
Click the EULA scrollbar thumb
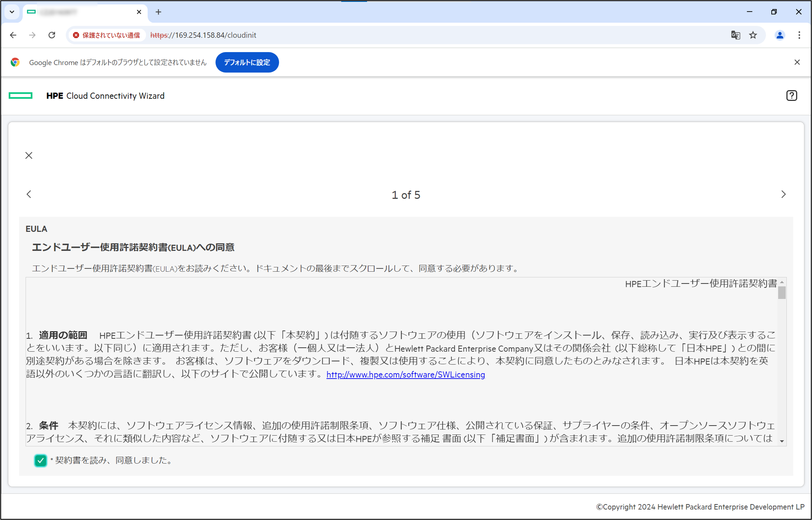[782, 293]
